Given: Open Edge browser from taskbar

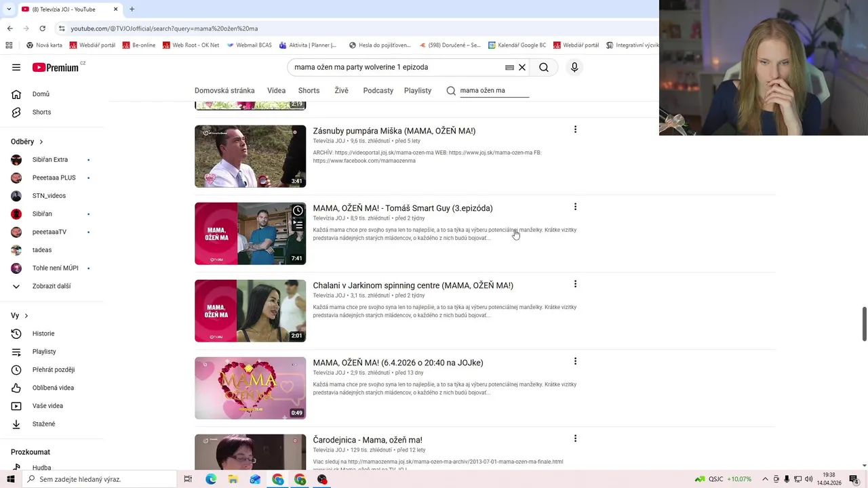Looking at the screenshot, I should [x=211, y=479].
